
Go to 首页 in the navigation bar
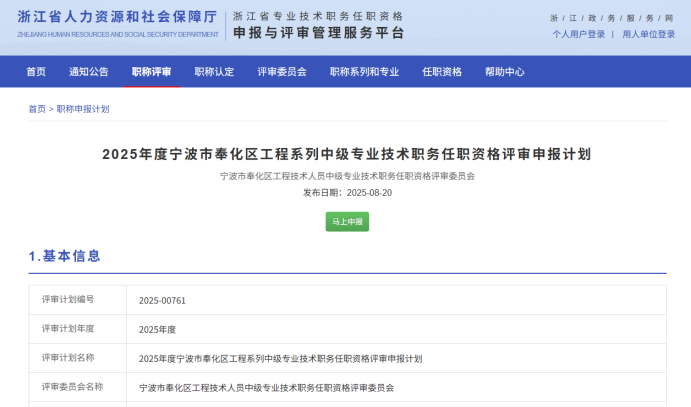coord(36,72)
